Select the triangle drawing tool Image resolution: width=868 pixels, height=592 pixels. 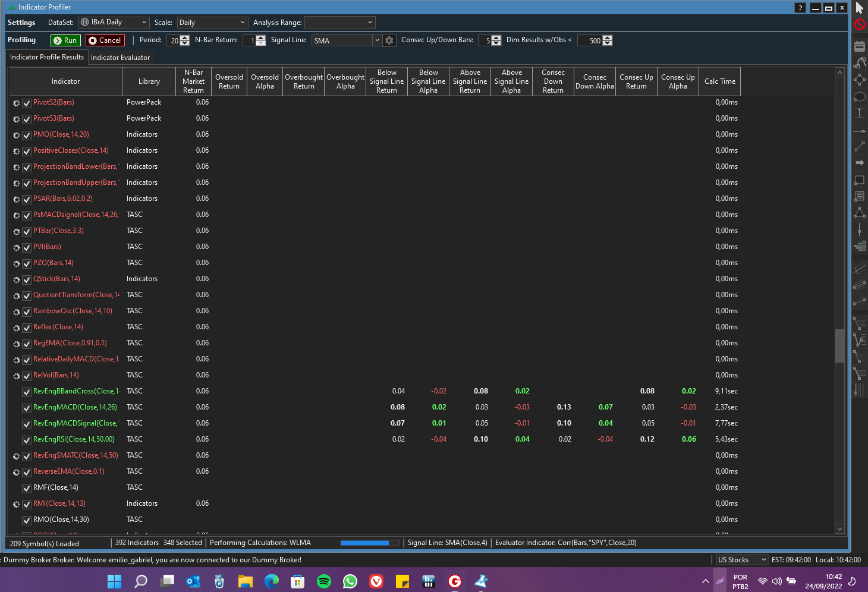click(x=860, y=212)
